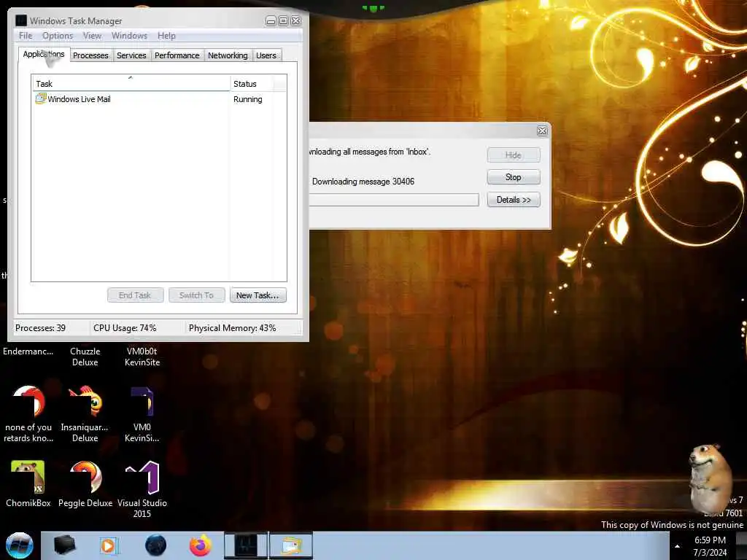Screen dimensions: 747x560
Task: Switch to the Services tab
Action: tap(131, 55)
